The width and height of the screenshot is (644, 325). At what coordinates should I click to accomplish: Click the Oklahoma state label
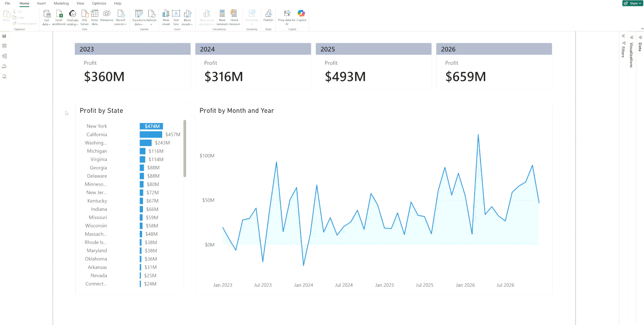96,259
